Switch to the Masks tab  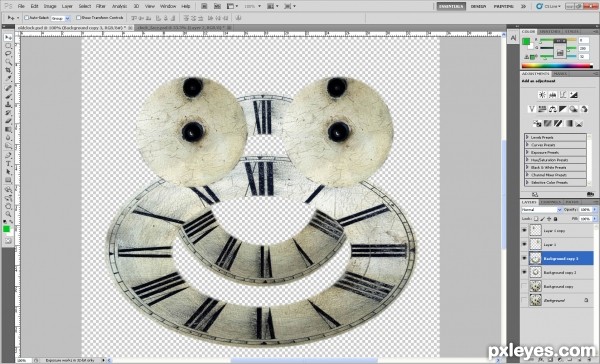pyautogui.click(x=560, y=73)
